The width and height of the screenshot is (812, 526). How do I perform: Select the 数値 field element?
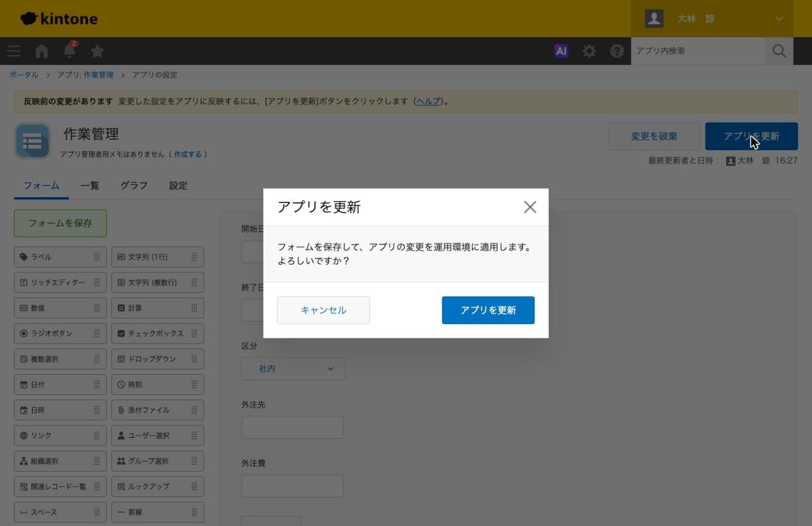pyautogui.click(x=60, y=308)
